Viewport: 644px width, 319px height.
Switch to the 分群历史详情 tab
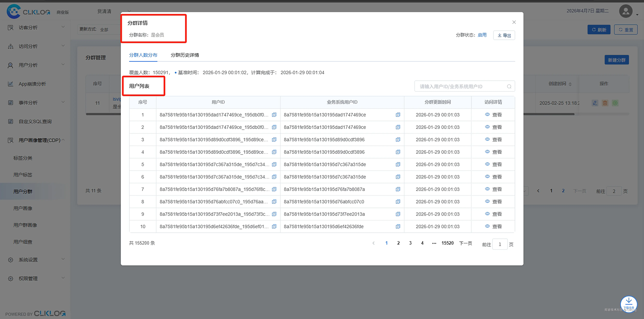click(185, 55)
